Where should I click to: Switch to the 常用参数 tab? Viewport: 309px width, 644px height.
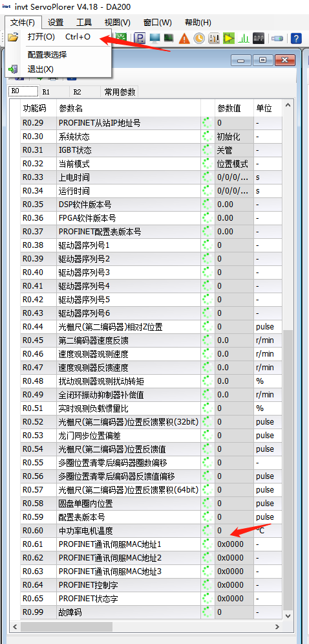point(120,92)
